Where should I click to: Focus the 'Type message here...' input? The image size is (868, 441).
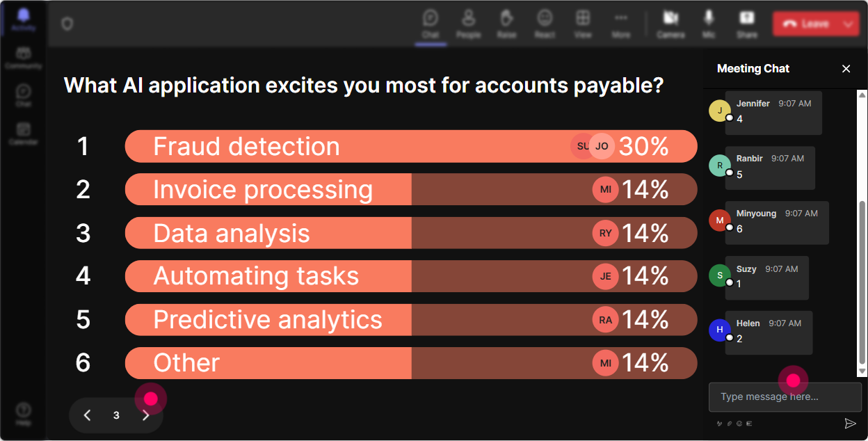(x=785, y=397)
